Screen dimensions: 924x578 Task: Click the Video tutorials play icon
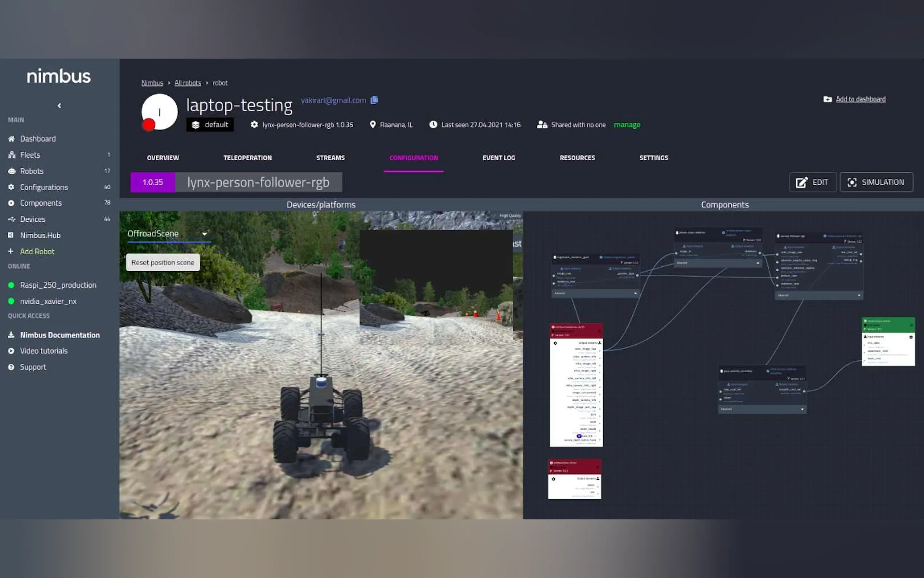[x=11, y=351]
